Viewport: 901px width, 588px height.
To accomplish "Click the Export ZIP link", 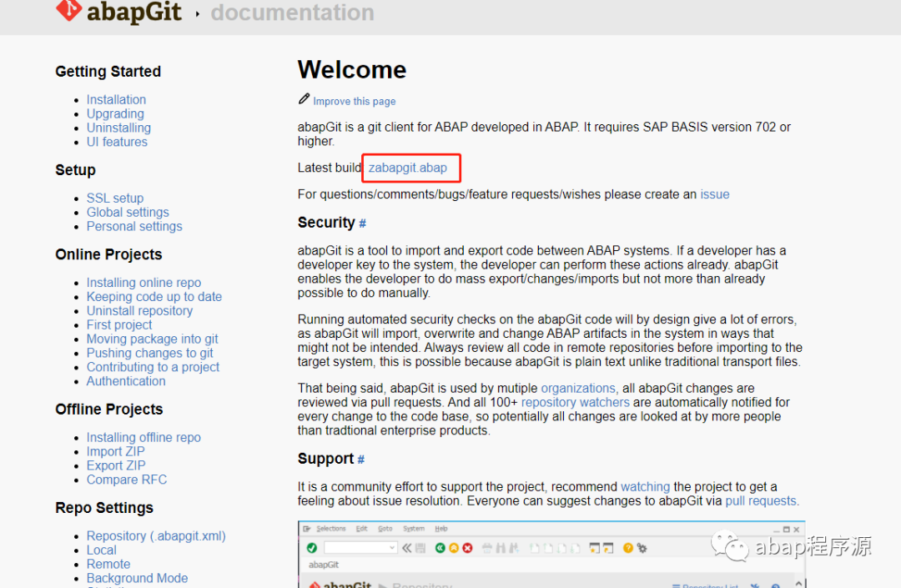I will (116, 465).
